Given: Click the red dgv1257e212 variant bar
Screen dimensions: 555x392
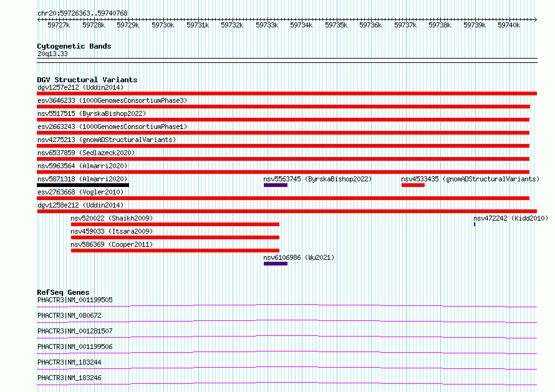Looking at the screenshot, I should (287, 93).
